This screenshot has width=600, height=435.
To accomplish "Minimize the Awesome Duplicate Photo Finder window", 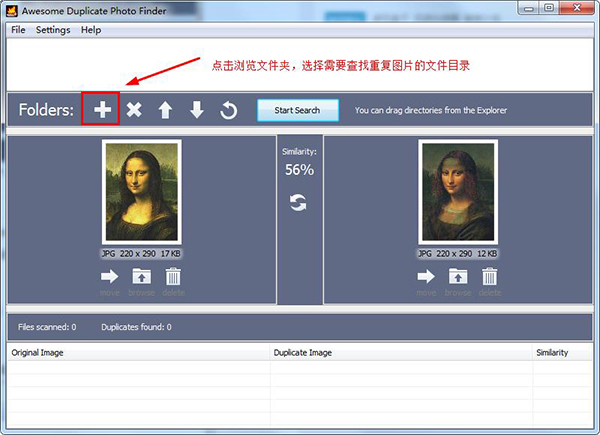I will pos(529,8).
